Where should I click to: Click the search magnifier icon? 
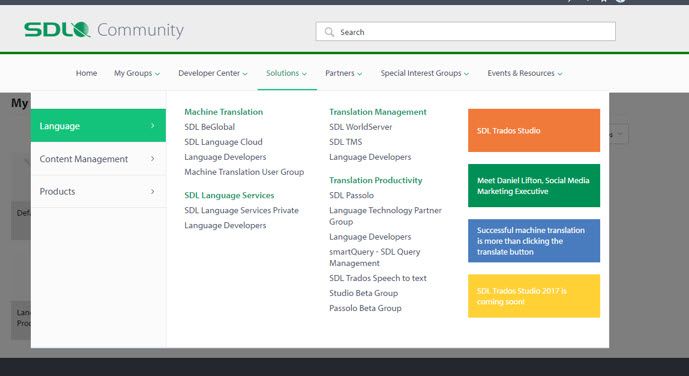(329, 32)
